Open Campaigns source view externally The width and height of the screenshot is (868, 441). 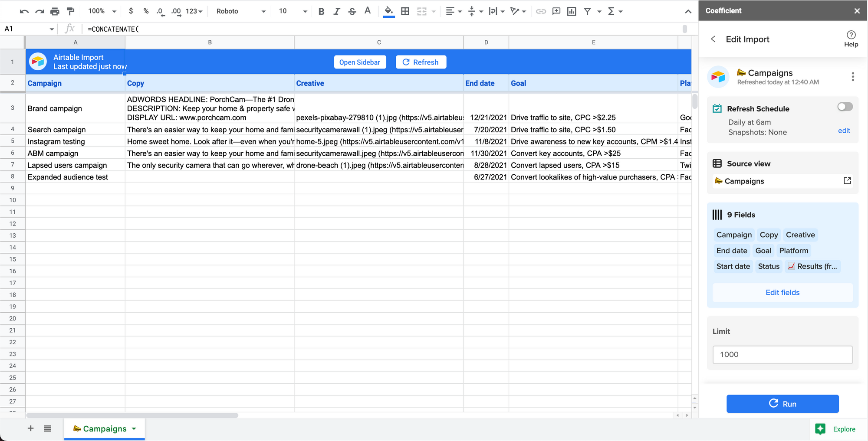pyautogui.click(x=847, y=181)
